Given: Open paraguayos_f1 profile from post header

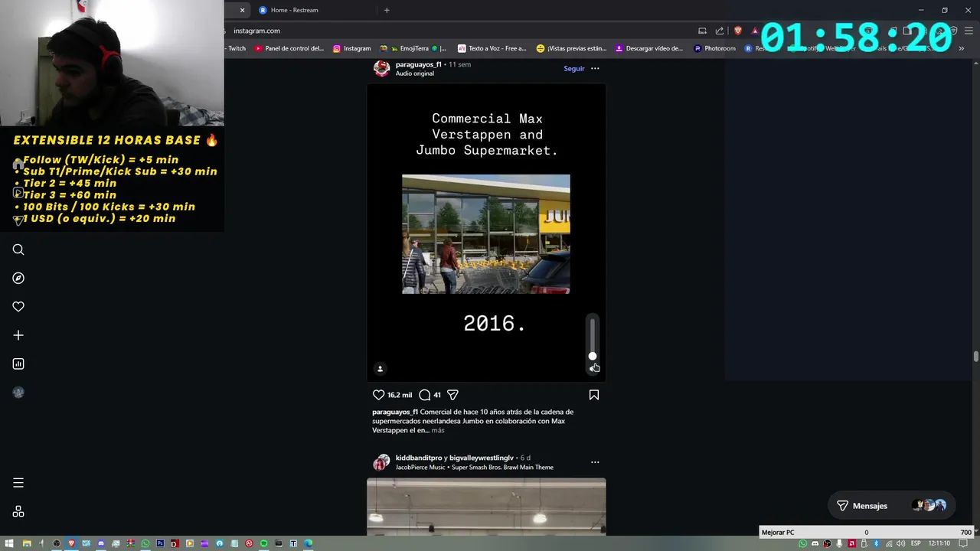Looking at the screenshot, I should coord(418,64).
